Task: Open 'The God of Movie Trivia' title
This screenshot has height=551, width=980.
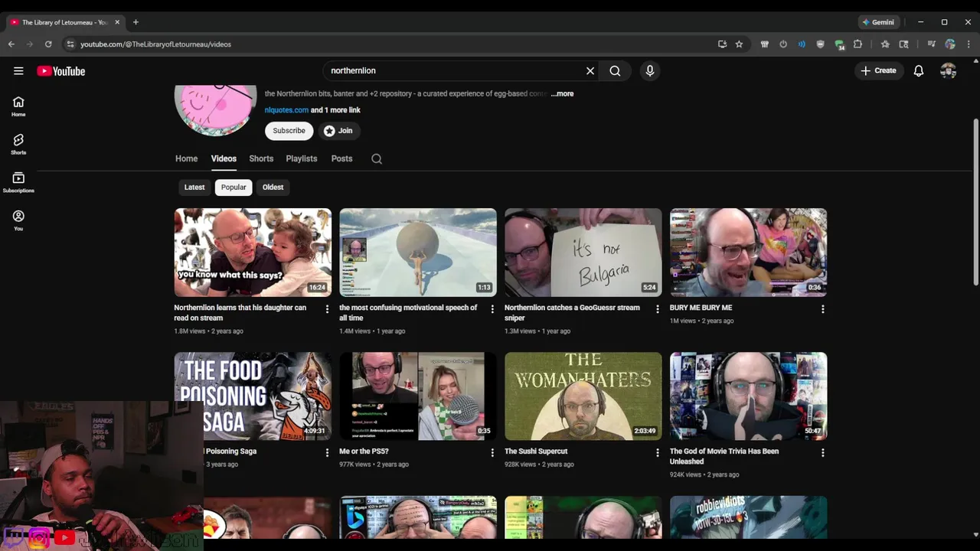Action: click(x=724, y=456)
